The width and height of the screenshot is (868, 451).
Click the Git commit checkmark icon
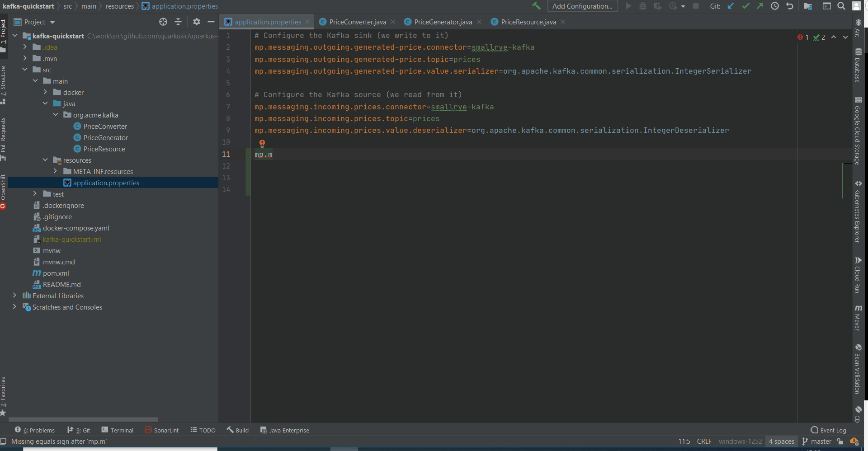click(745, 6)
